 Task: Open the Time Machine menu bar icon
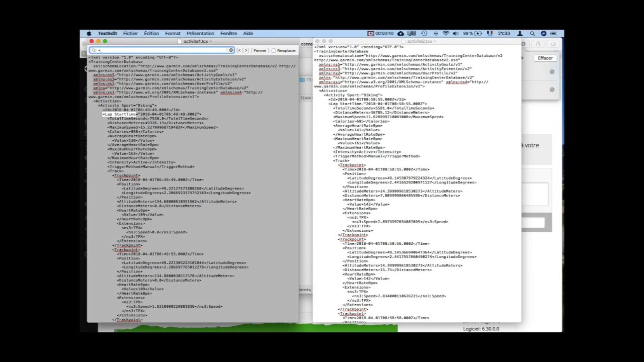(424, 34)
